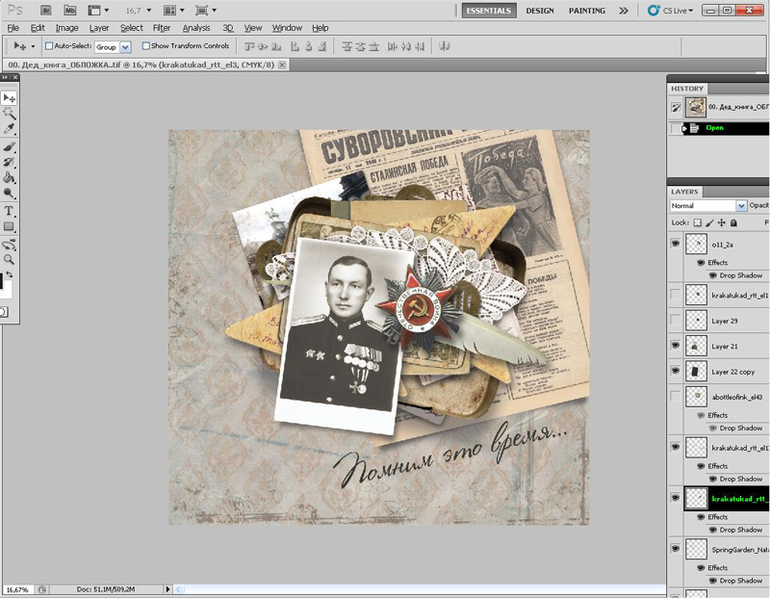Select the Move tool in the toolbox

tap(9, 98)
